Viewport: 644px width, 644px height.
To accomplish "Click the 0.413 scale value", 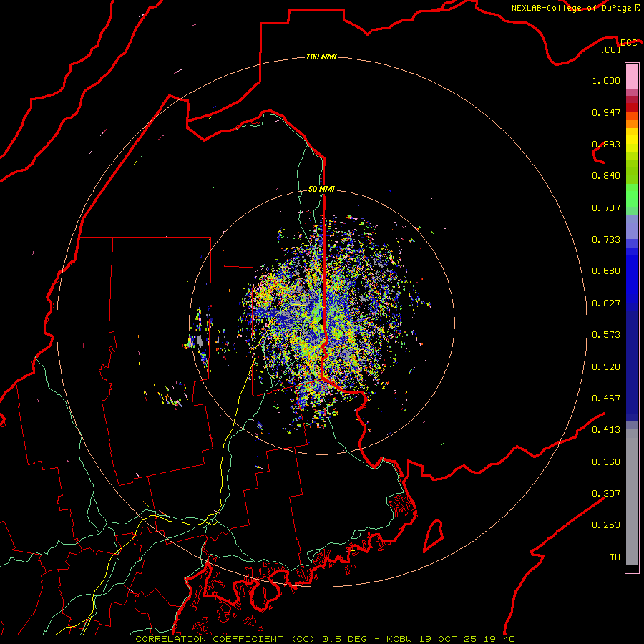I will click(x=606, y=430).
